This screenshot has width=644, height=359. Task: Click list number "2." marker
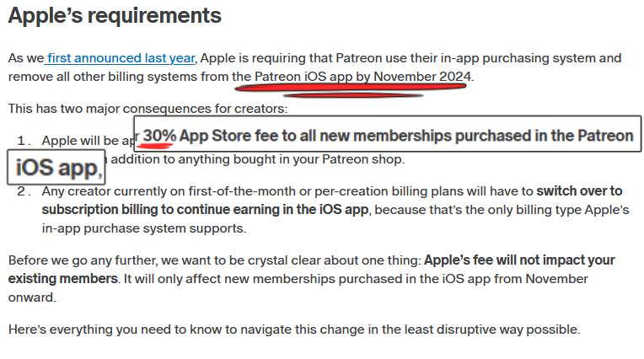point(24,191)
